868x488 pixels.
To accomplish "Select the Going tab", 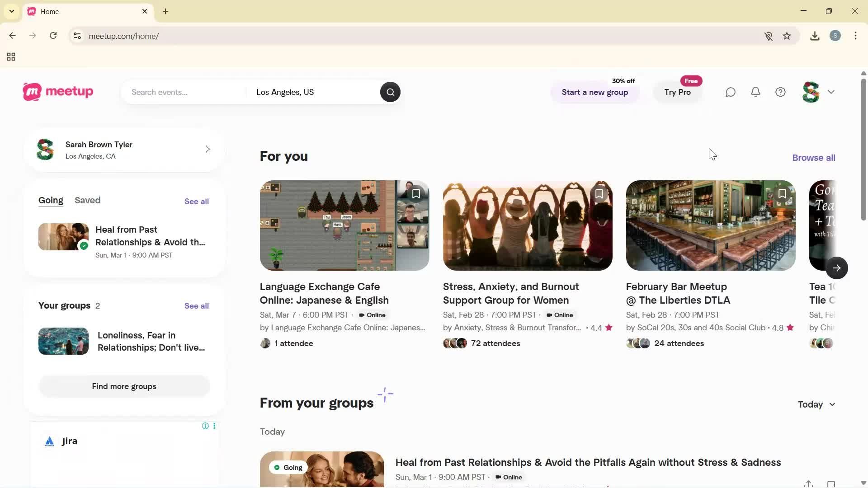I will pyautogui.click(x=51, y=200).
